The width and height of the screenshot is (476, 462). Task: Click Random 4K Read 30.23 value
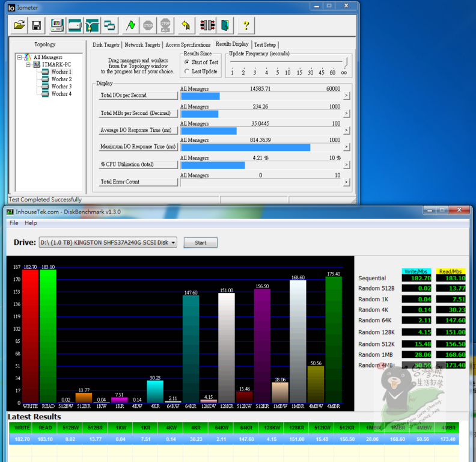[451, 310]
